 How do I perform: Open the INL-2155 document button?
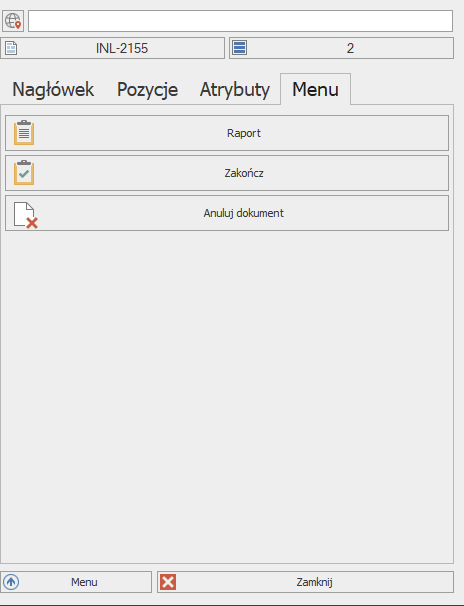point(112,48)
